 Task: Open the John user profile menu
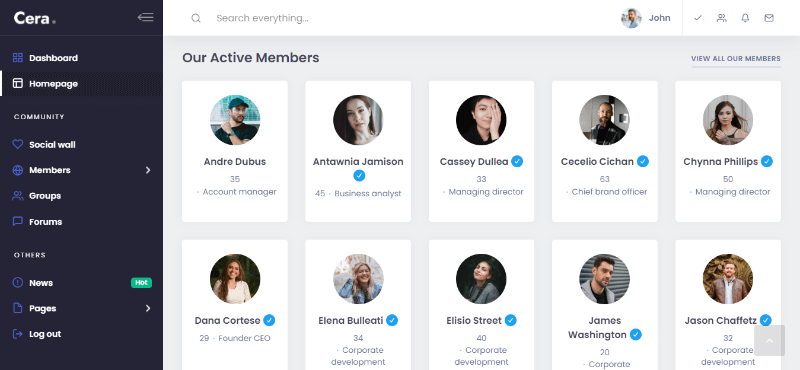pos(646,18)
